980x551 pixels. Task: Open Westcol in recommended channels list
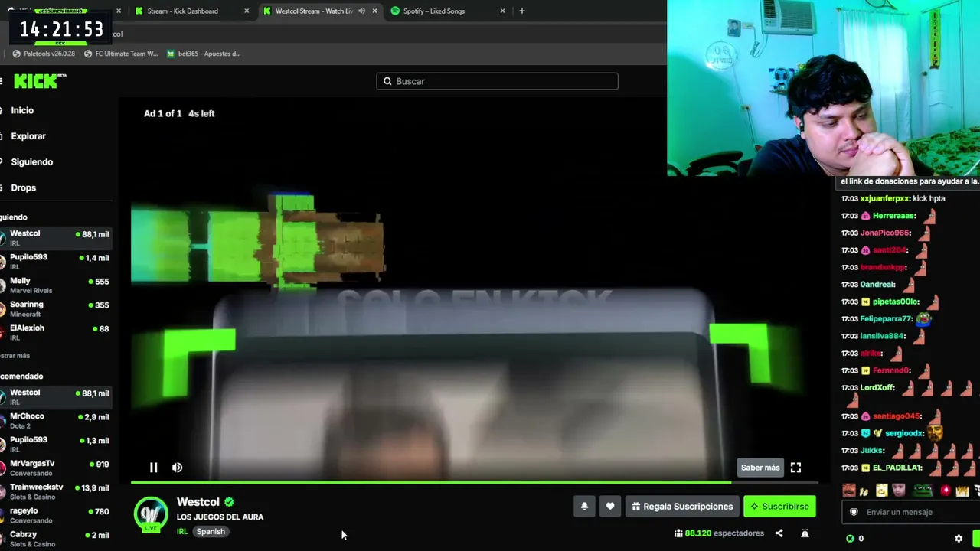pos(56,397)
